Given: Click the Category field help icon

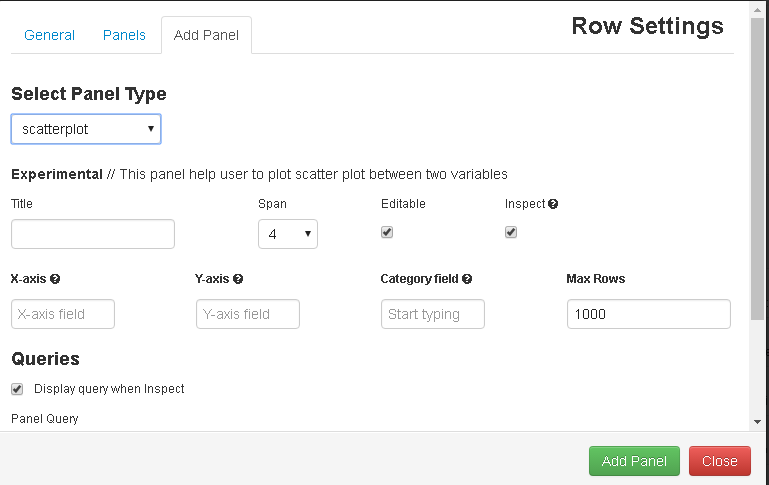Looking at the screenshot, I should [467, 279].
